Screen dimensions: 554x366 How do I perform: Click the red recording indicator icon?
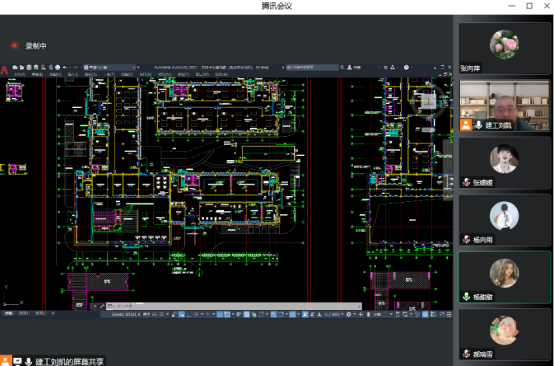(x=14, y=46)
